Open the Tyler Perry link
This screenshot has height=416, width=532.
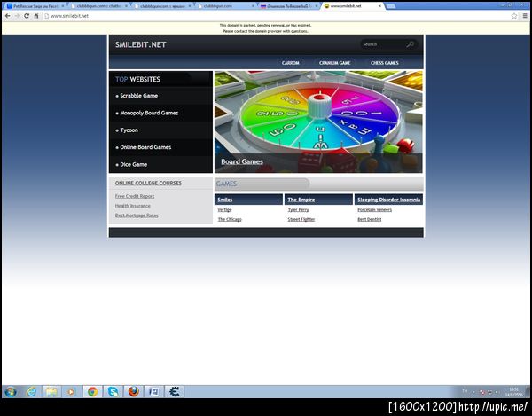click(298, 210)
